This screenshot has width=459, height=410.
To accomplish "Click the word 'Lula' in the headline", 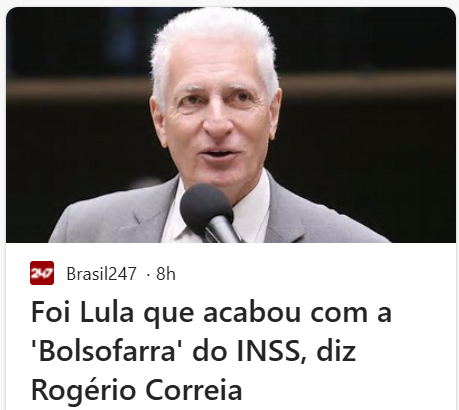I will click(107, 313).
